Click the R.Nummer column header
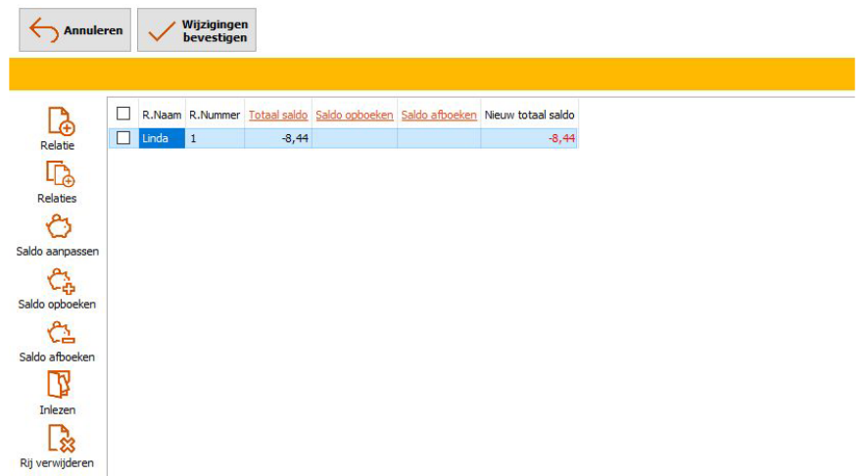This screenshot has width=868, height=476. [x=215, y=115]
